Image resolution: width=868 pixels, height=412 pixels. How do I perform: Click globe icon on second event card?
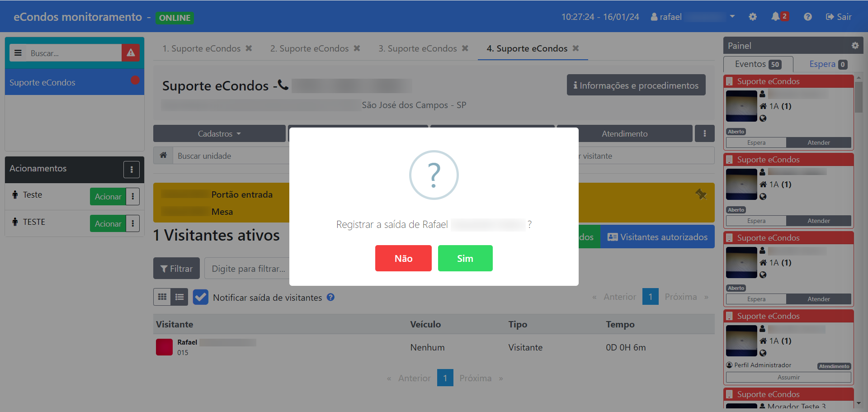(763, 197)
